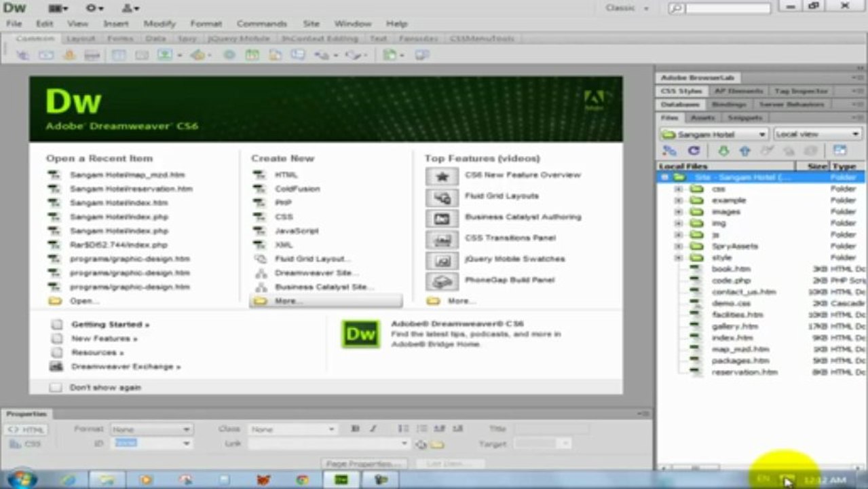The image size is (868, 489).
Task: Click the Images insert icon
Action: tap(165, 56)
